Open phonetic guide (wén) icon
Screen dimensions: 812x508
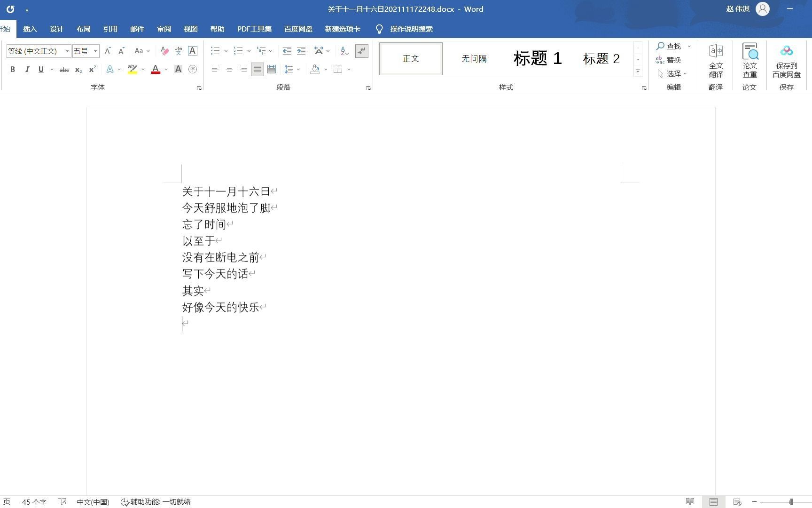click(x=178, y=51)
